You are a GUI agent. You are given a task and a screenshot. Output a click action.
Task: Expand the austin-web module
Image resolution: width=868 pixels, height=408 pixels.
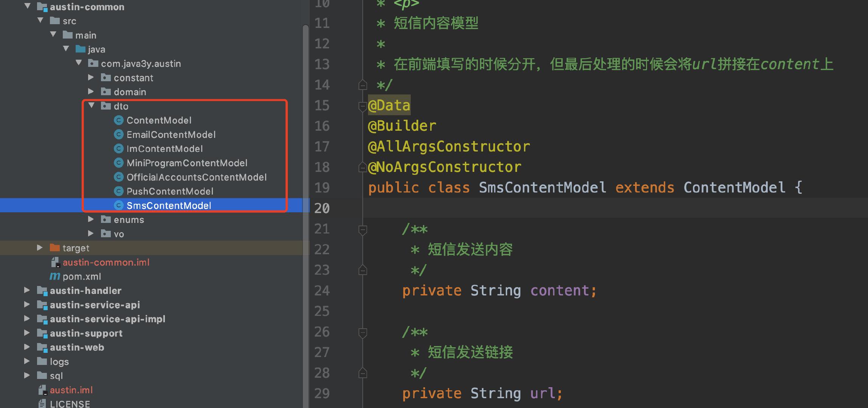pos(27,347)
